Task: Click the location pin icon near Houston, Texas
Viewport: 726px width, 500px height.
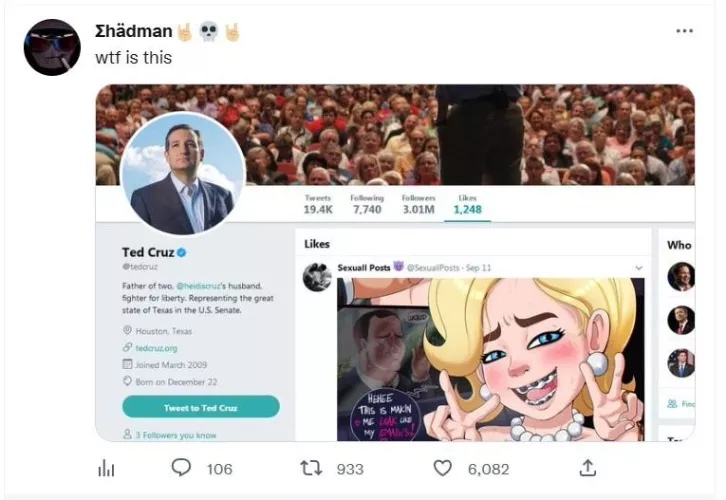Action: (x=127, y=331)
